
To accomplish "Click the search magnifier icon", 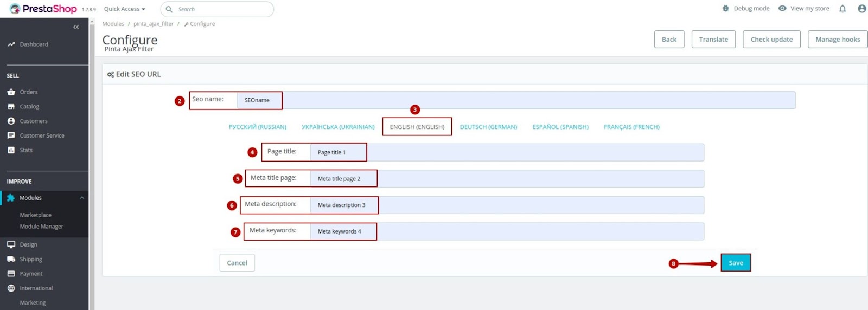I will (169, 9).
